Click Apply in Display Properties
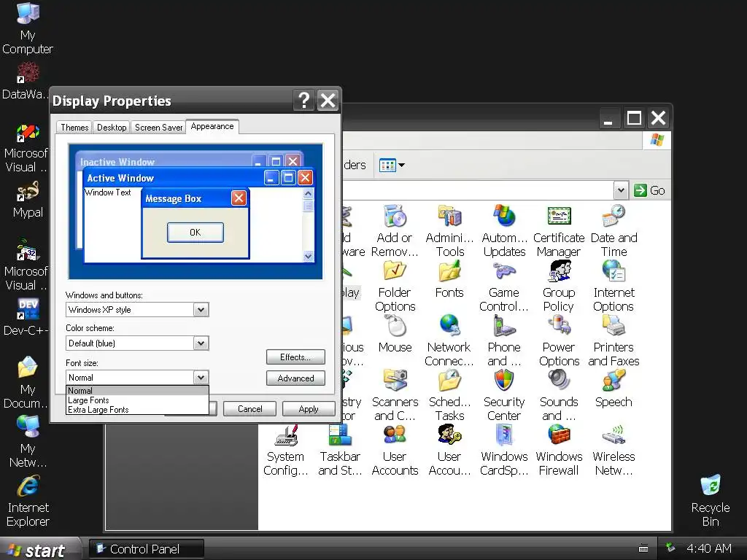 coord(309,409)
